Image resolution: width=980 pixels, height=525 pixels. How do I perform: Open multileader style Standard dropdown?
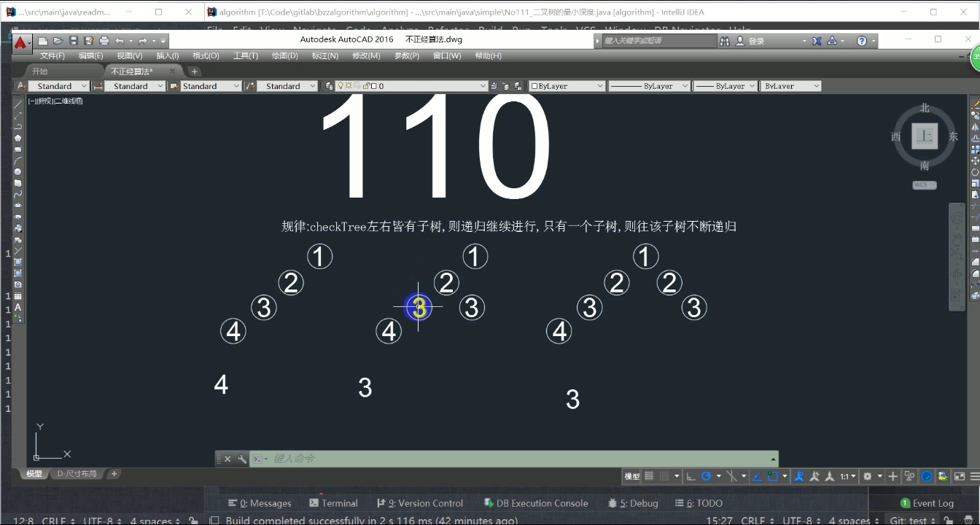287,86
